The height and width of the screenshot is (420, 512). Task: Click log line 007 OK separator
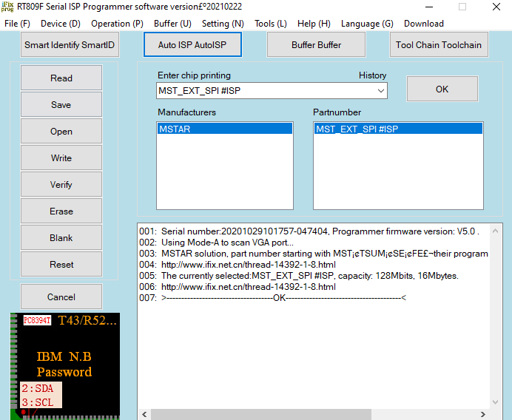pyautogui.click(x=284, y=297)
